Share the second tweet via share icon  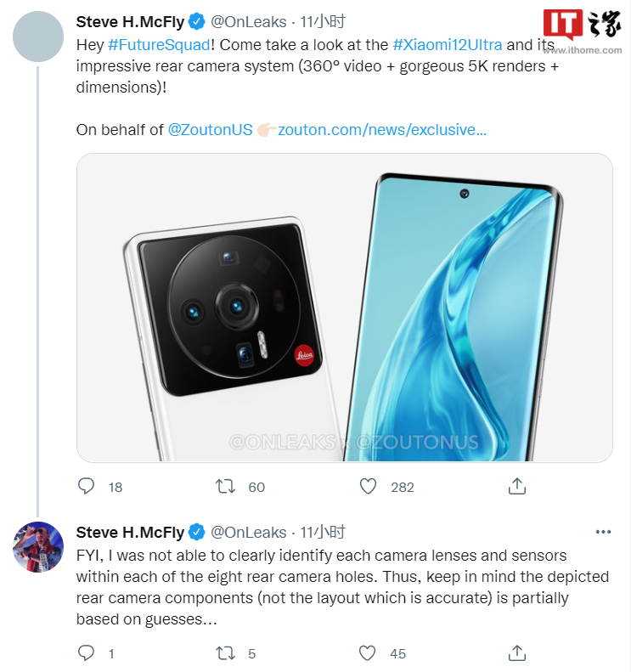(x=517, y=653)
